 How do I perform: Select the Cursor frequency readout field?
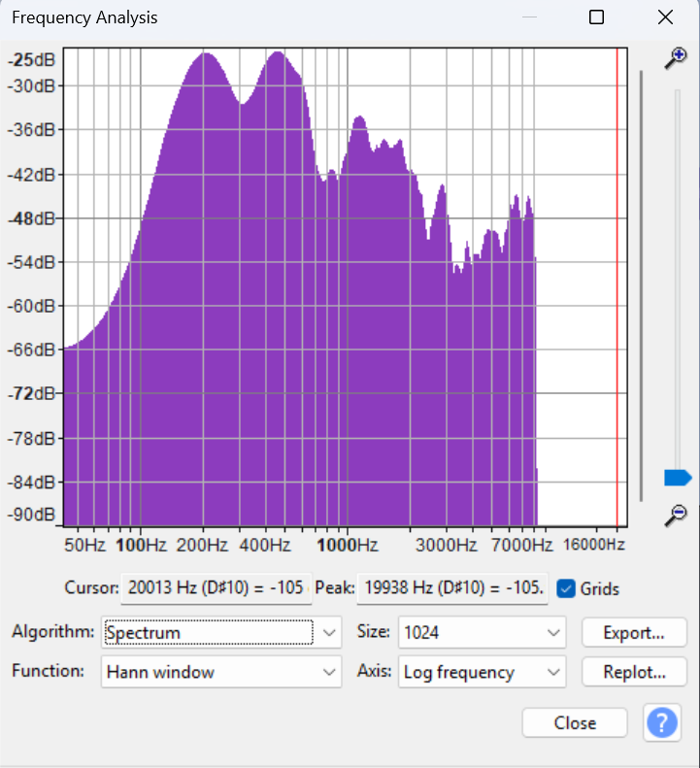pos(216,588)
